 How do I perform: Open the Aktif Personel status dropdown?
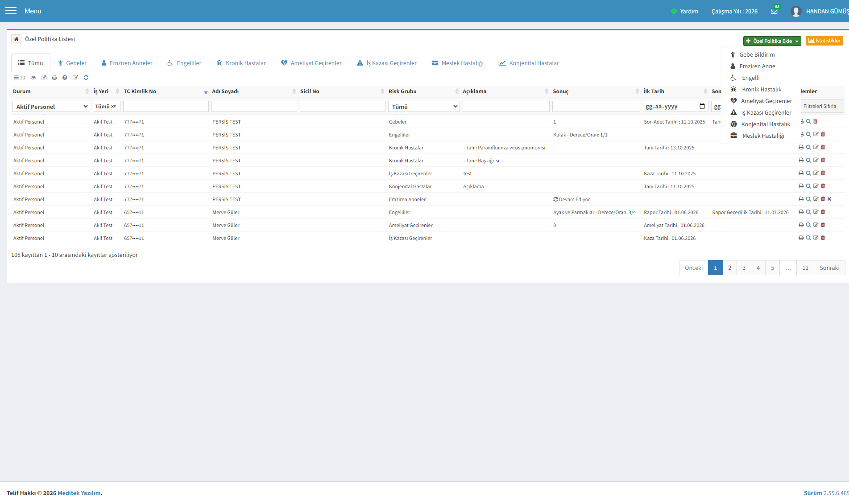(x=51, y=107)
